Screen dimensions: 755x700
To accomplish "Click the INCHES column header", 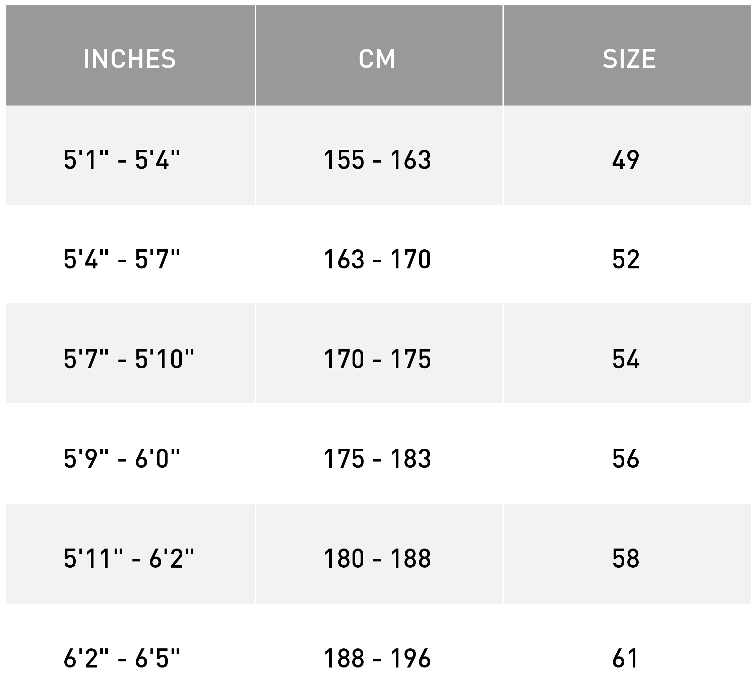I will point(130,55).
